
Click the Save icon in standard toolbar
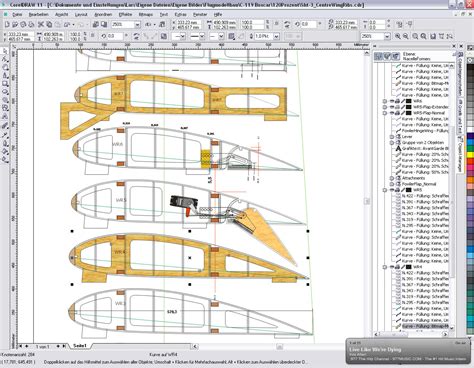[23, 24]
